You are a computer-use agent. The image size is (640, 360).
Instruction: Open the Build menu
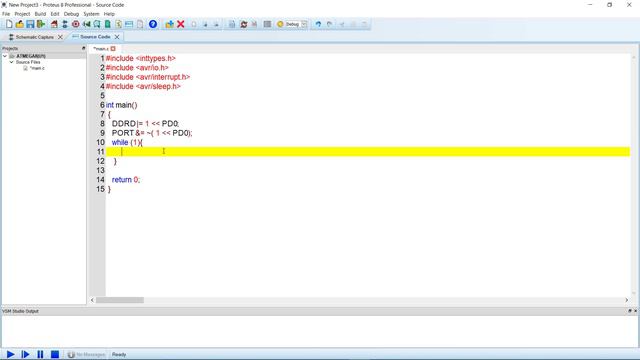click(40, 14)
